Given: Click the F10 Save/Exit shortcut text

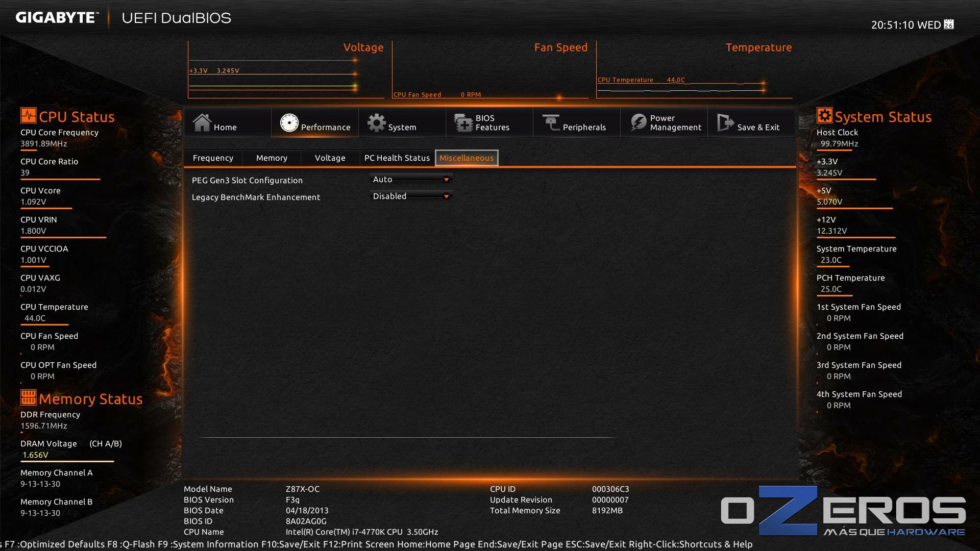Looking at the screenshot, I should [x=291, y=544].
